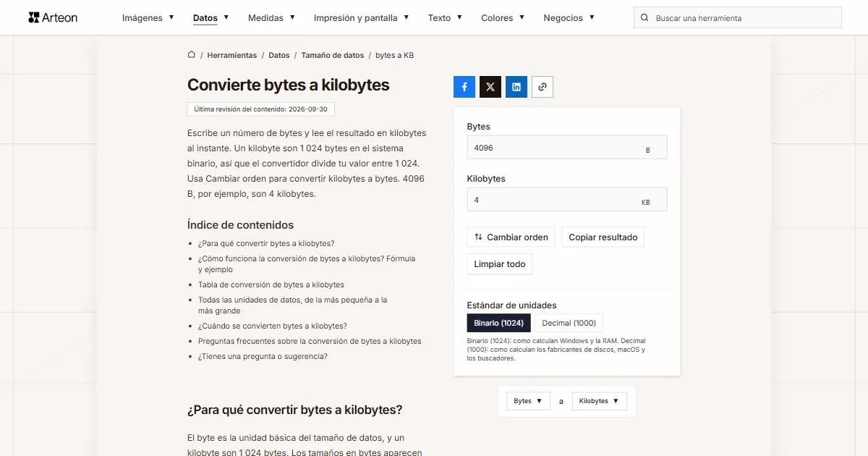The image size is (868, 456).
Task: Expand the Impresión y pantalla menu
Action: pyautogui.click(x=362, y=18)
